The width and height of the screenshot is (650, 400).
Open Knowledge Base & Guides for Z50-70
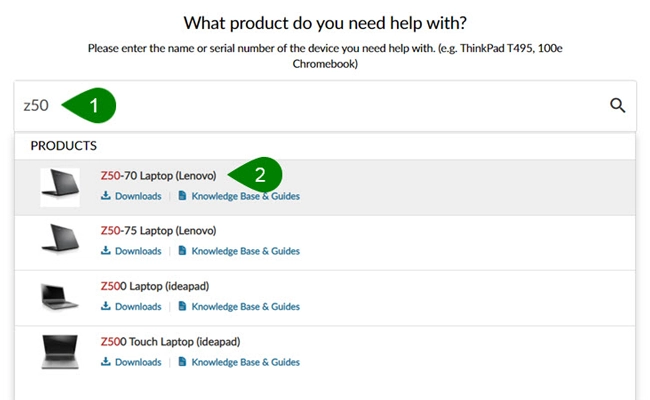coord(245,196)
